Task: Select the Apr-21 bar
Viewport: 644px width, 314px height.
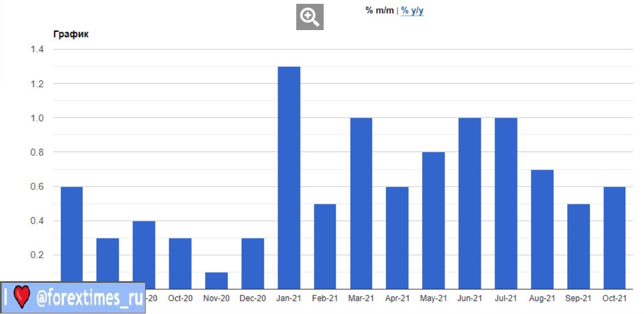Action: (398, 237)
